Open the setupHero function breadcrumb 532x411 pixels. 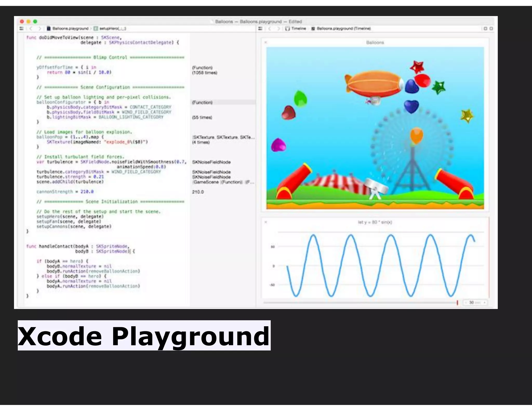(110, 29)
